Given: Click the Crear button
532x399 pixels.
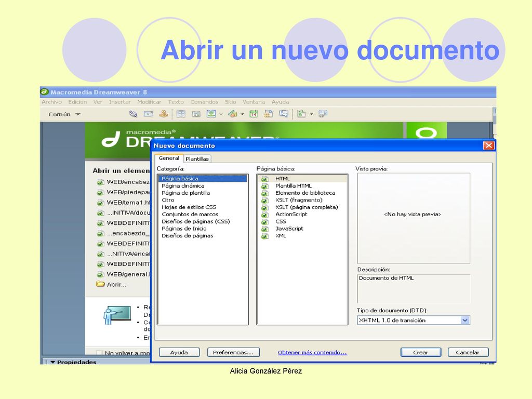Looking at the screenshot, I should pyautogui.click(x=420, y=353).
